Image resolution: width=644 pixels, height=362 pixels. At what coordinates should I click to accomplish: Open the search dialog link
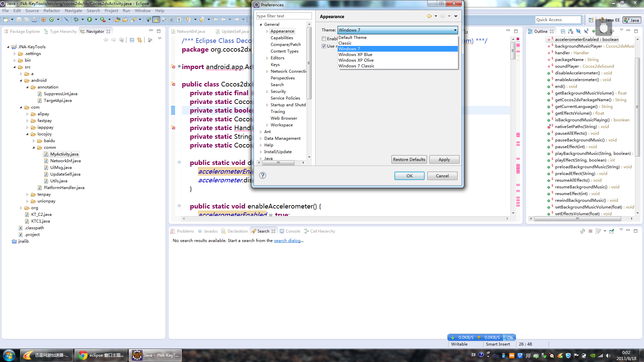(287, 241)
